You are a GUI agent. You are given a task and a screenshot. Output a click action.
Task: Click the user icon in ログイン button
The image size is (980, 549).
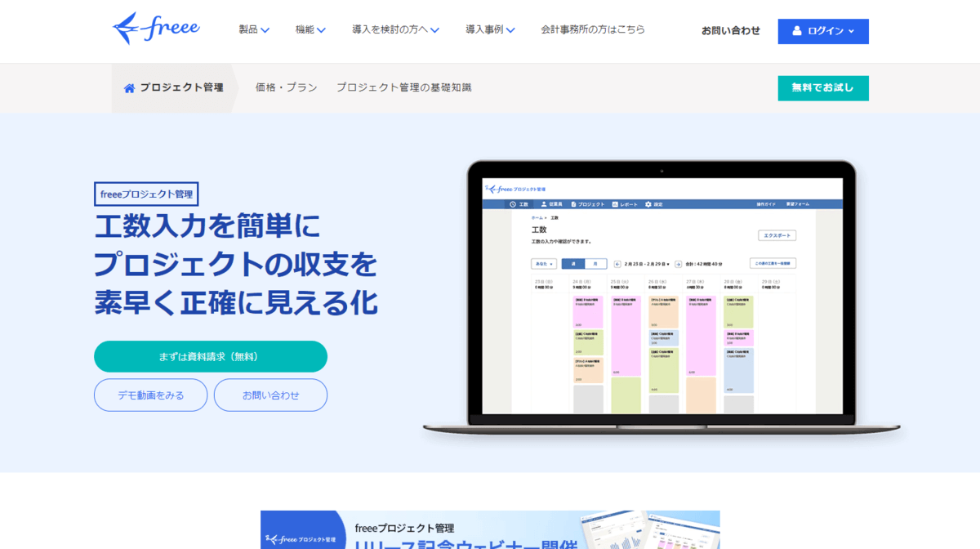click(797, 31)
